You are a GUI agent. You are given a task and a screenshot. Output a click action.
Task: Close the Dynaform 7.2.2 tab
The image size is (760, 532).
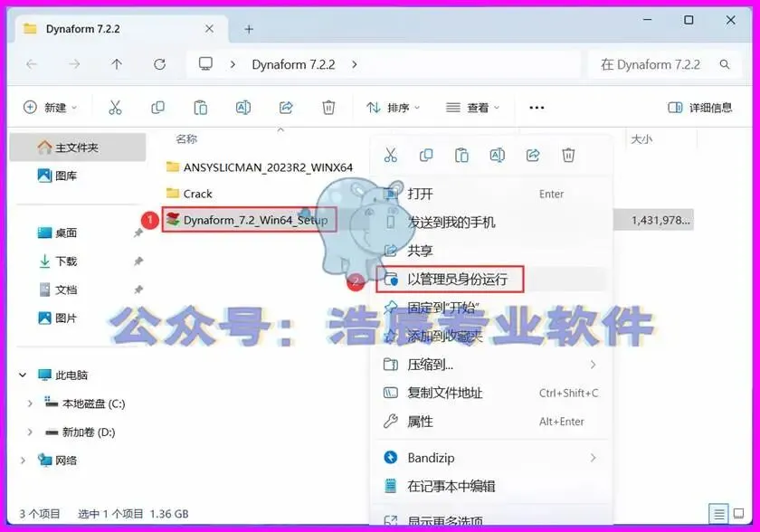point(209,29)
